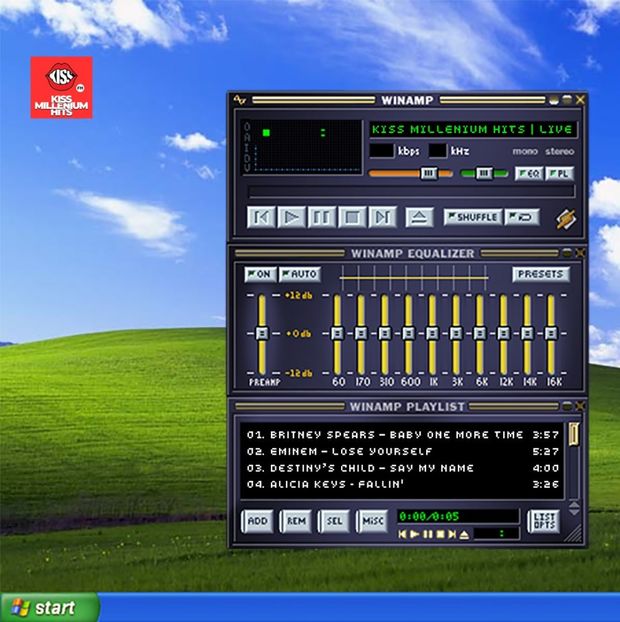Click the visualizer spectrum display
Screen dimensions: 620x622
[302, 146]
